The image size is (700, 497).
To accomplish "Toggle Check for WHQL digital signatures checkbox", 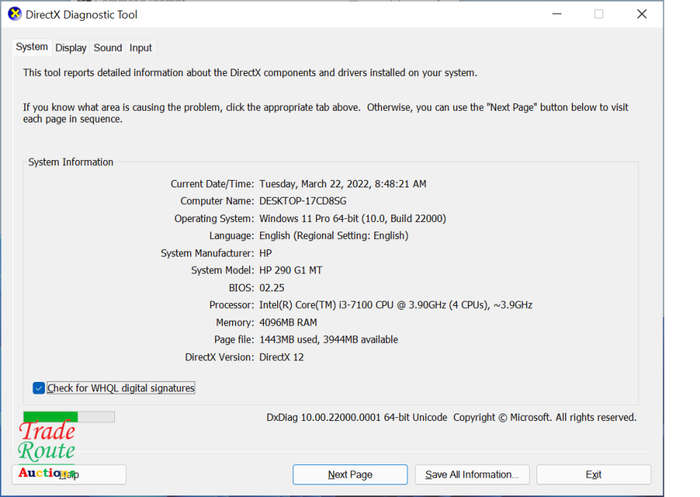I will [39, 388].
